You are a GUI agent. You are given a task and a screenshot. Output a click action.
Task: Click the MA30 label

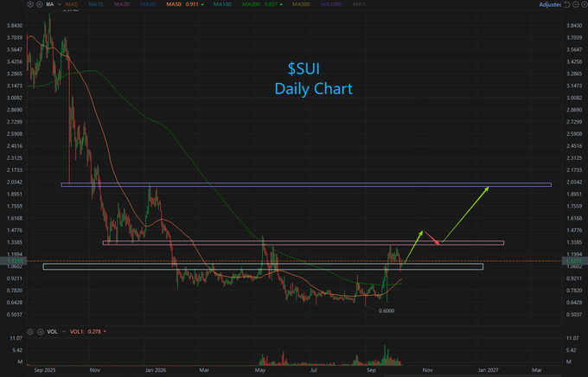(x=148, y=4)
